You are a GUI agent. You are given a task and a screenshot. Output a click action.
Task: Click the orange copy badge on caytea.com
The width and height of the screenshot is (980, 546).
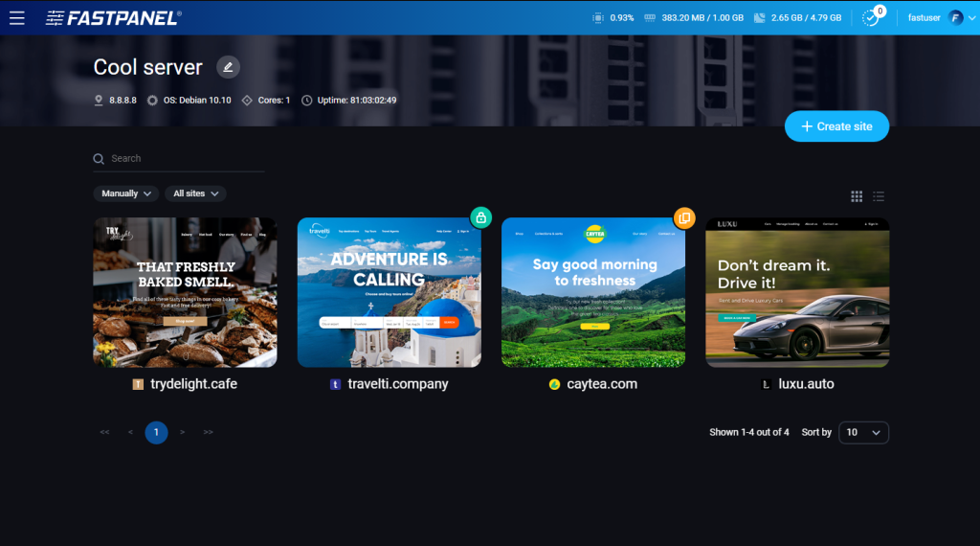(x=684, y=217)
